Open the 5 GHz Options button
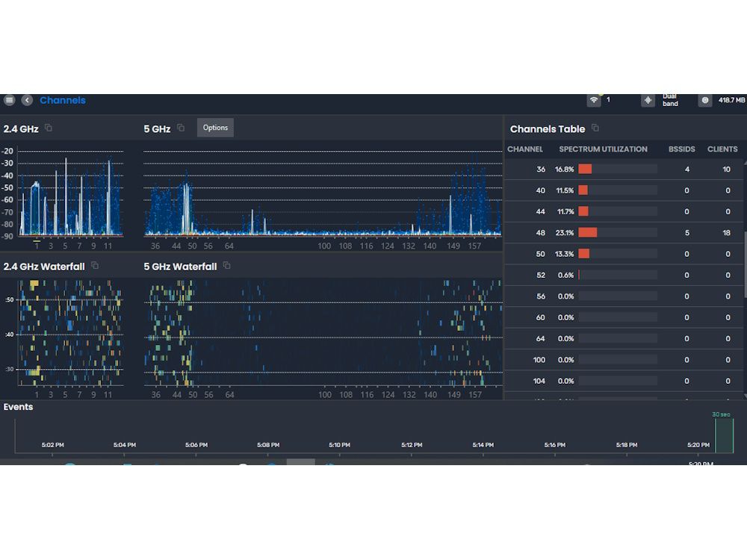The image size is (747, 560). 215,128
